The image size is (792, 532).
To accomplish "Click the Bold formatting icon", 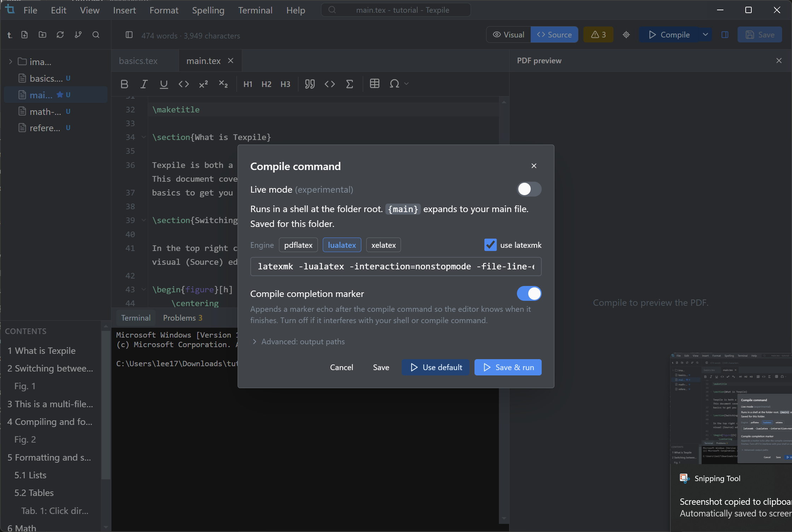I will (x=124, y=84).
